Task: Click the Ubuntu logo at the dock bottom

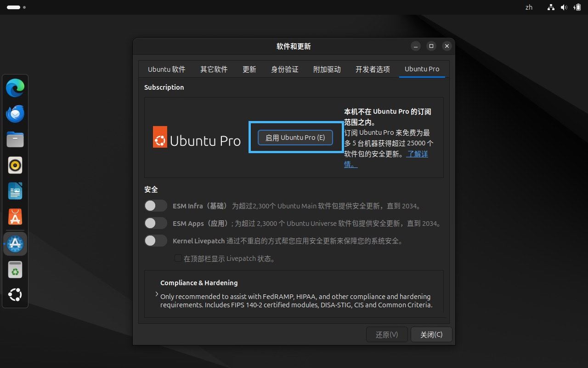Action: [x=15, y=295]
